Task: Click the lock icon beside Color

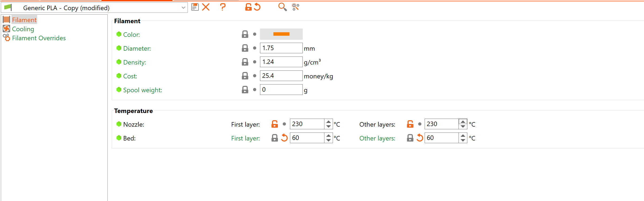Action: pyautogui.click(x=245, y=34)
